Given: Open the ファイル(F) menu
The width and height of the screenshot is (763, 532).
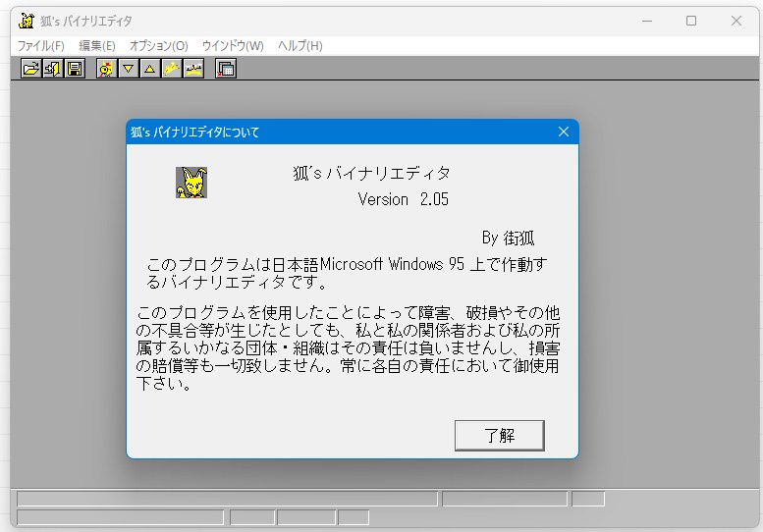Looking at the screenshot, I should point(41,46).
